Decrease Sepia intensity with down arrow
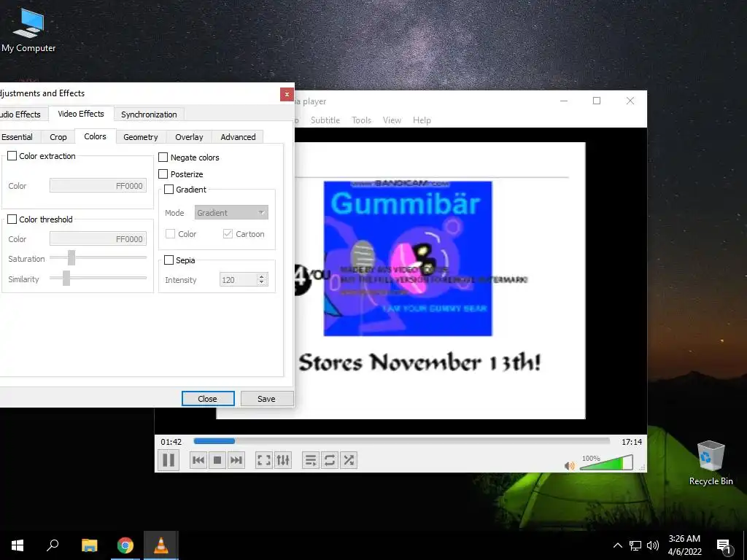747x560 pixels. tap(262, 283)
